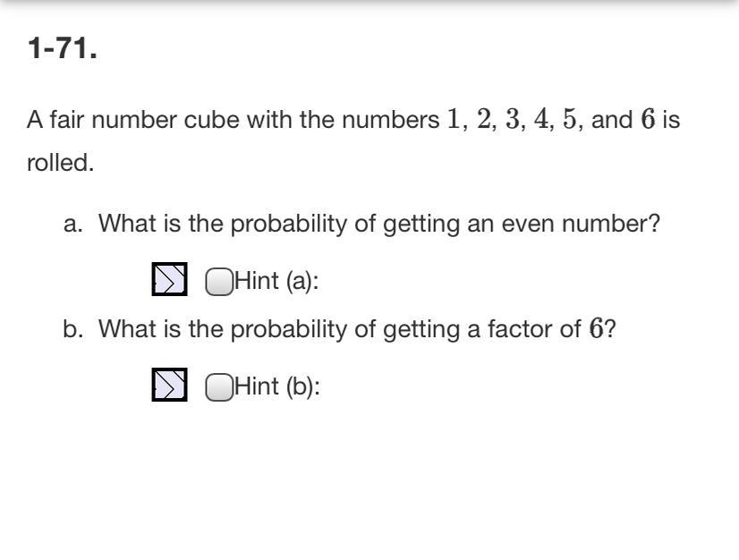Click the number 2 in the cube list
The width and height of the screenshot is (739, 560).
click(483, 118)
